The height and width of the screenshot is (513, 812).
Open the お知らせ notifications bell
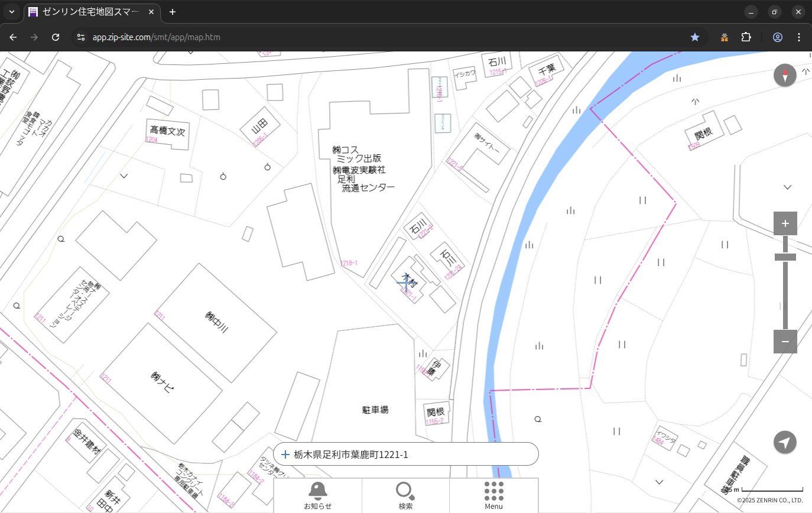(x=317, y=495)
